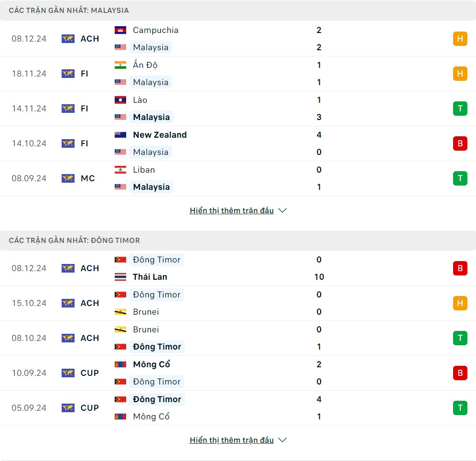Expand more matches under Malaysia section
This screenshot has width=476, height=461.
click(x=232, y=211)
